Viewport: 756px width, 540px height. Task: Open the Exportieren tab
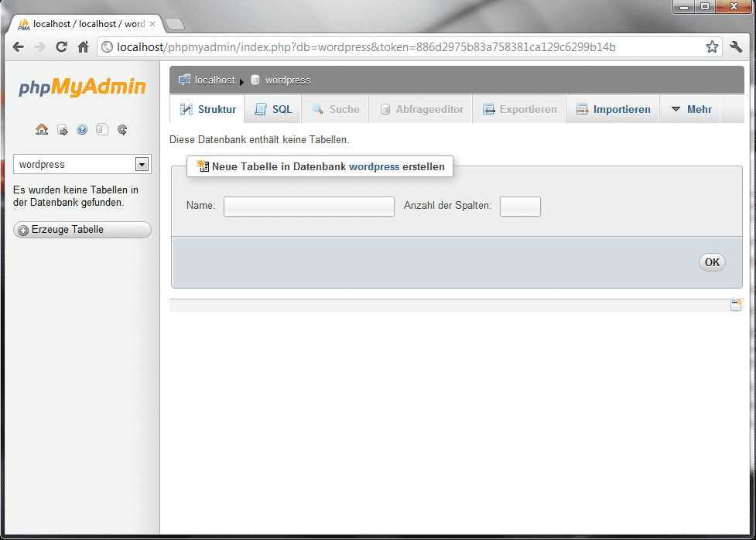coord(519,109)
